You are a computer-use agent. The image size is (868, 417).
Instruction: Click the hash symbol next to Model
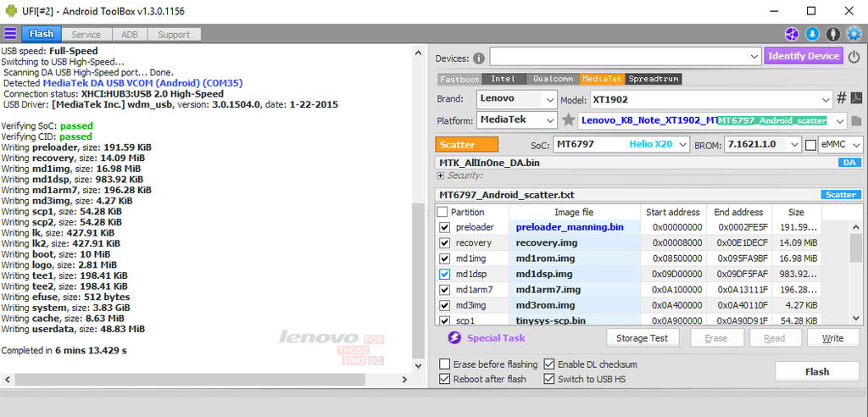click(842, 98)
